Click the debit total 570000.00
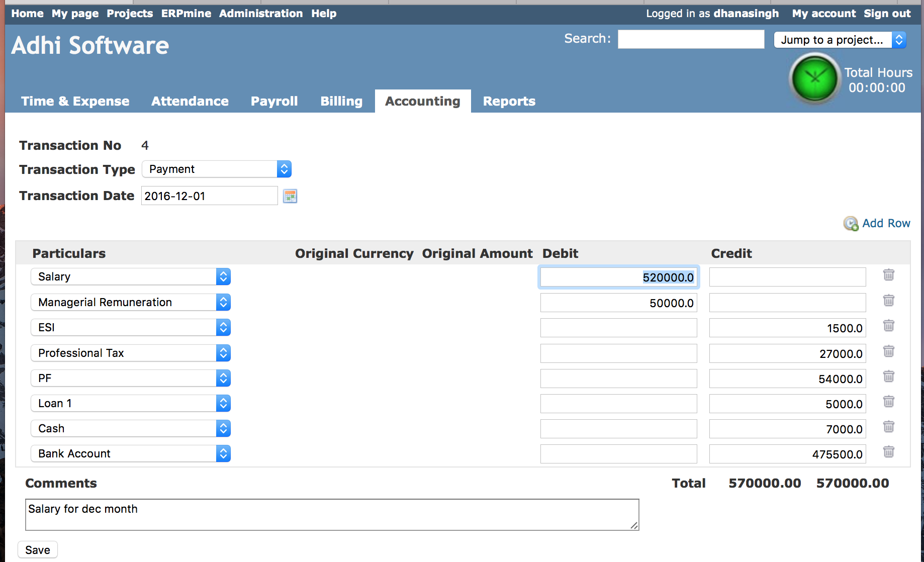The image size is (924, 562). (765, 483)
